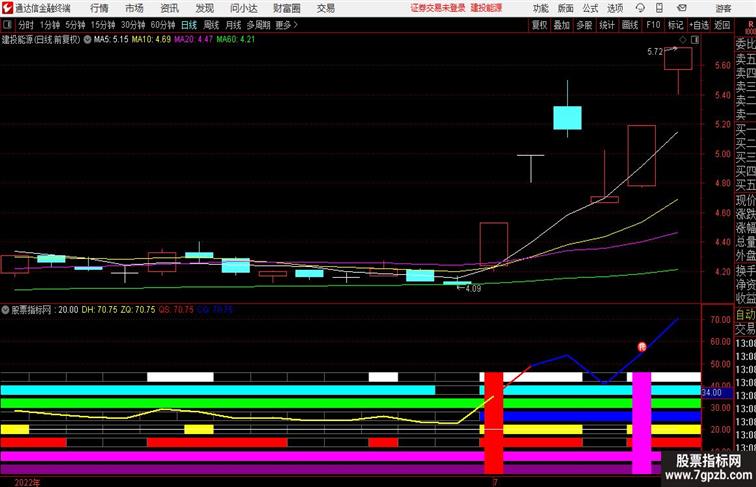Click the 证券交易未登录 login link
The width and height of the screenshot is (756, 487).
click(x=438, y=8)
